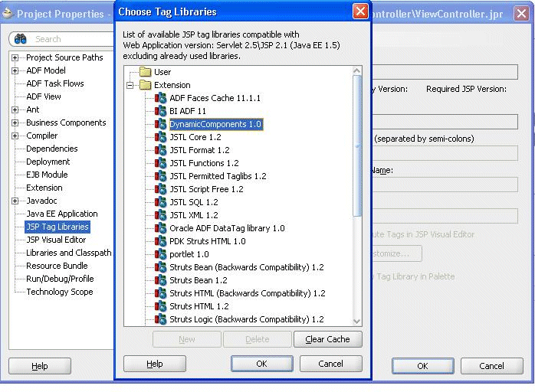Select User folder label
The image size is (535, 392).
click(x=162, y=72)
